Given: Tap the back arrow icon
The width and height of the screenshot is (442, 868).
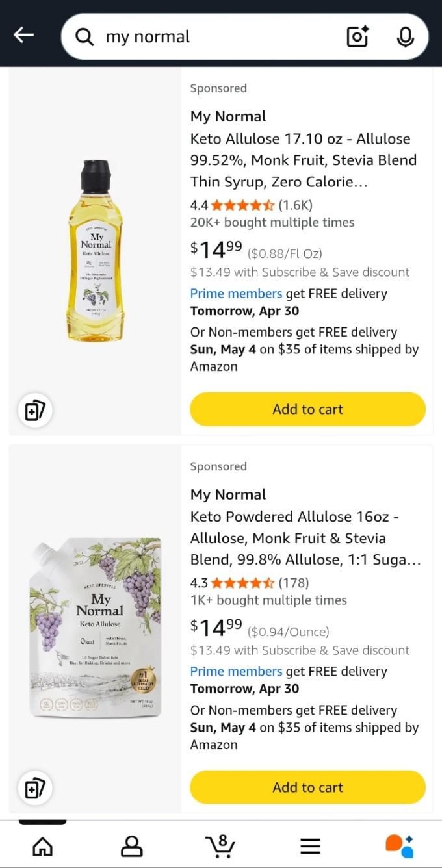Looking at the screenshot, I should (24, 35).
